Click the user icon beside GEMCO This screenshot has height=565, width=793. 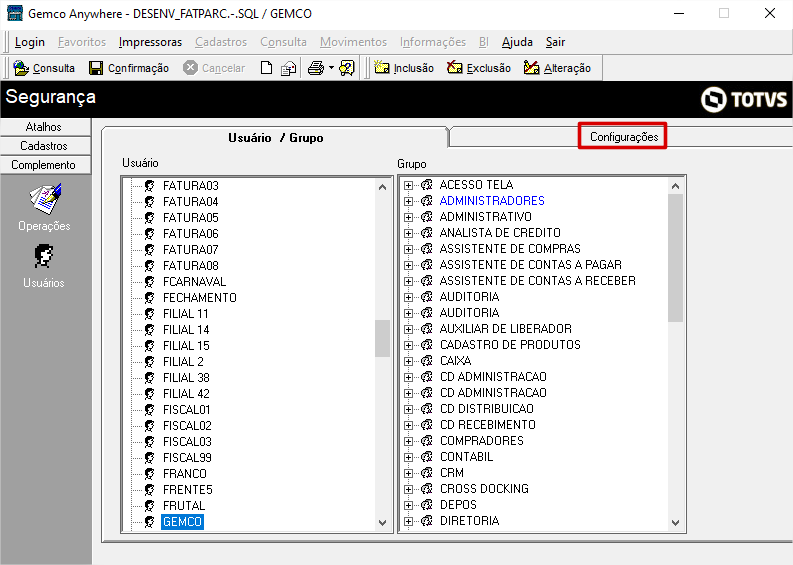(149, 521)
